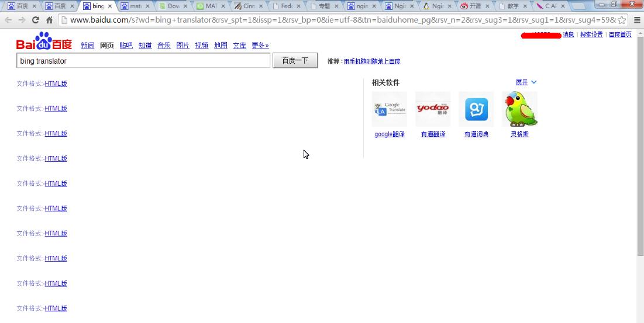Go to the 百度首页 link
644x323 pixels.
coord(620,35)
